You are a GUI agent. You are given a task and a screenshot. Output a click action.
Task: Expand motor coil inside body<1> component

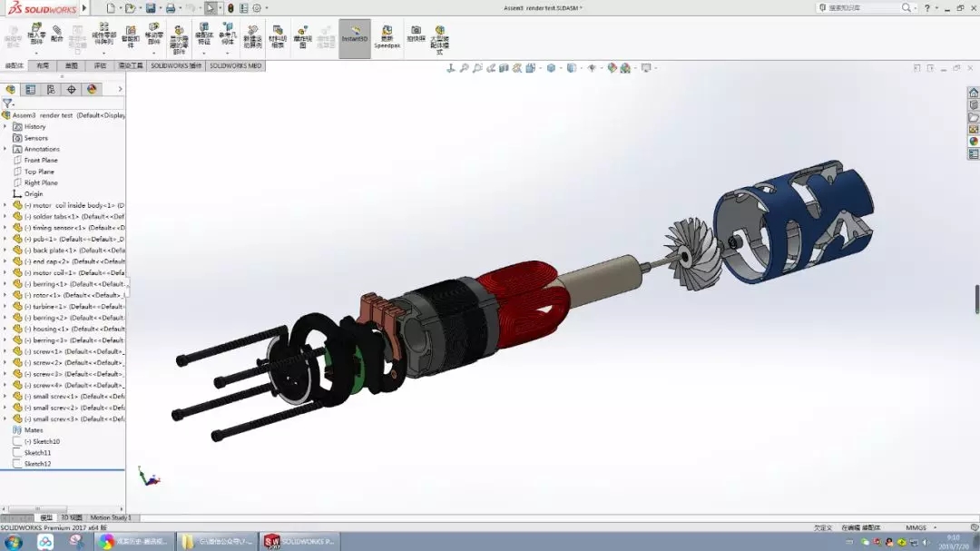5,205
